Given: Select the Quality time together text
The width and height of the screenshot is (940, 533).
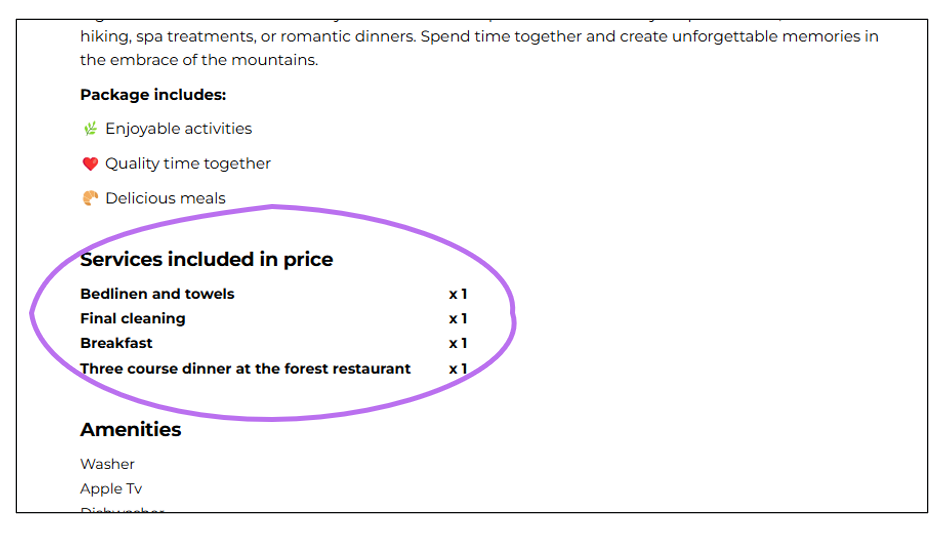Looking at the screenshot, I should point(188,164).
